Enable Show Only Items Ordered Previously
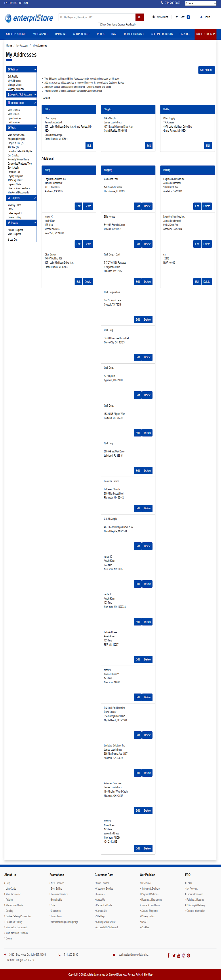 point(99,24)
